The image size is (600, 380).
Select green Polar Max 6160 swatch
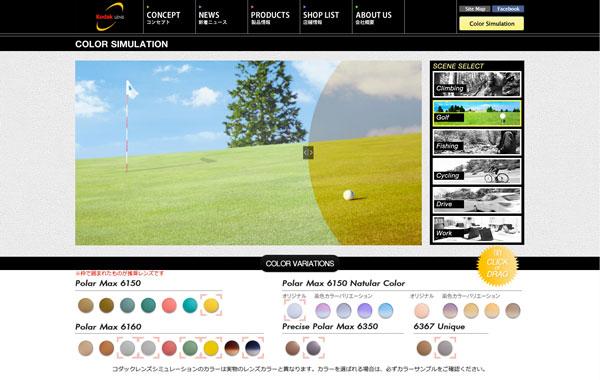coord(190,348)
